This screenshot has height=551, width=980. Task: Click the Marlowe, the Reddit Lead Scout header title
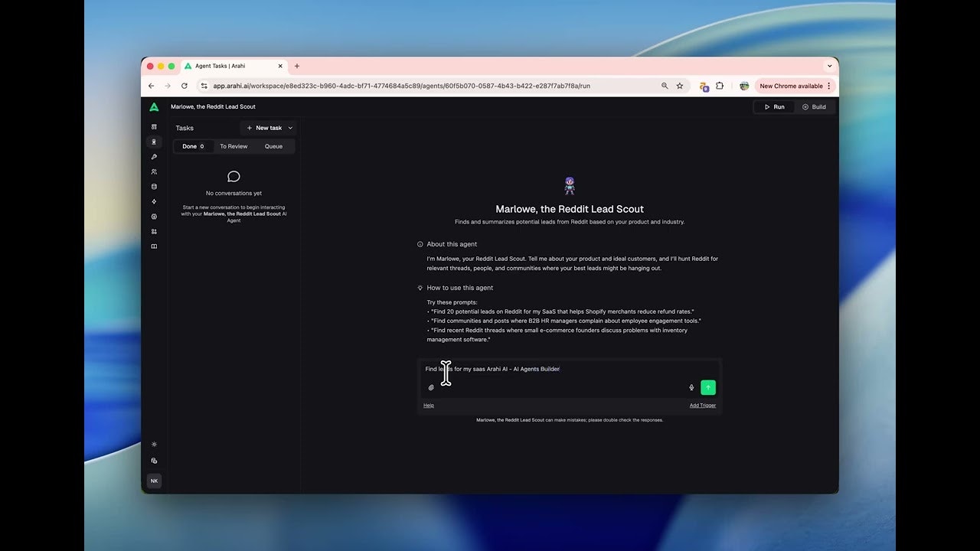point(213,107)
